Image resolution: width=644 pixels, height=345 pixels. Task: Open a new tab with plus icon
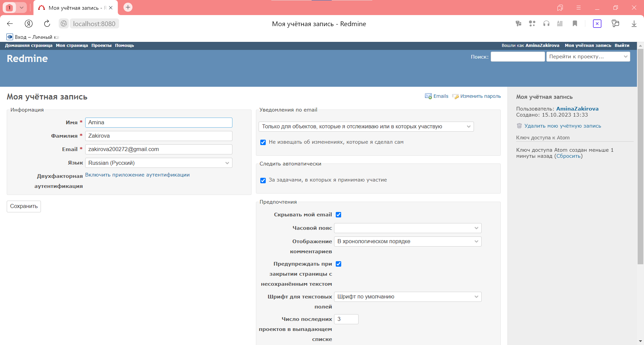tap(128, 7)
